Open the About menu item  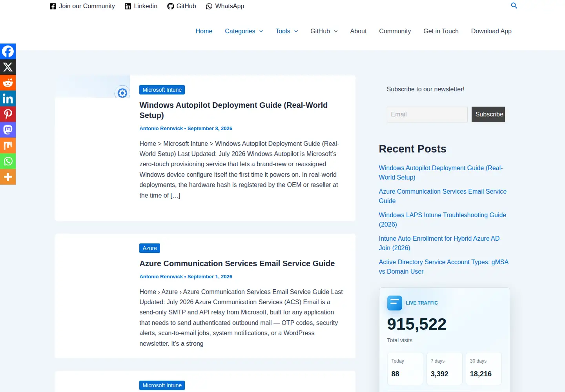pyautogui.click(x=358, y=31)
